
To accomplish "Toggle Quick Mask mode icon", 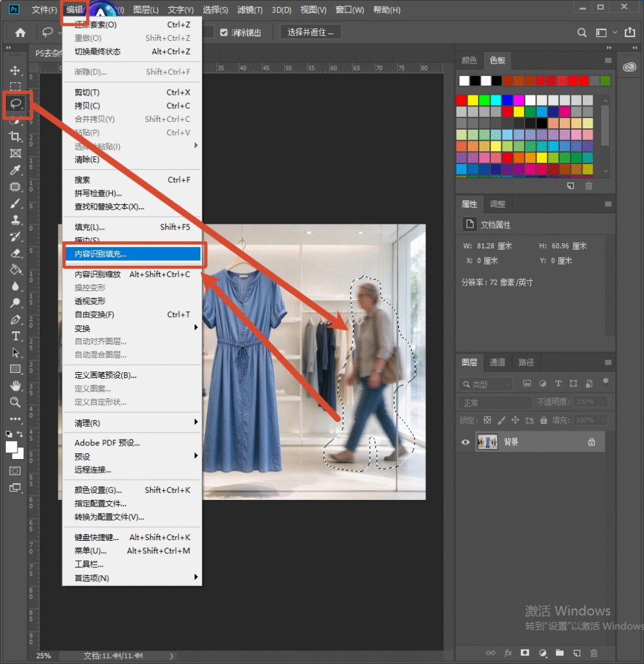I will tap(15, 471).
